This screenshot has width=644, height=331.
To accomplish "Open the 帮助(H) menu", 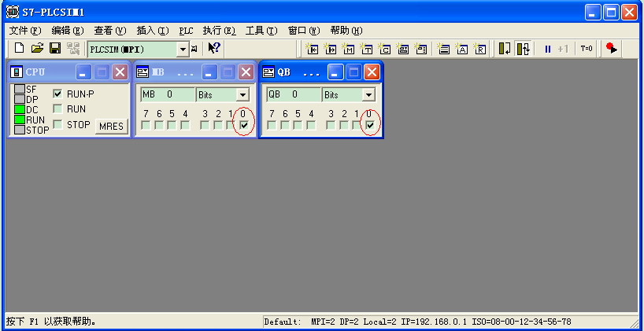I will pos(346,31).
